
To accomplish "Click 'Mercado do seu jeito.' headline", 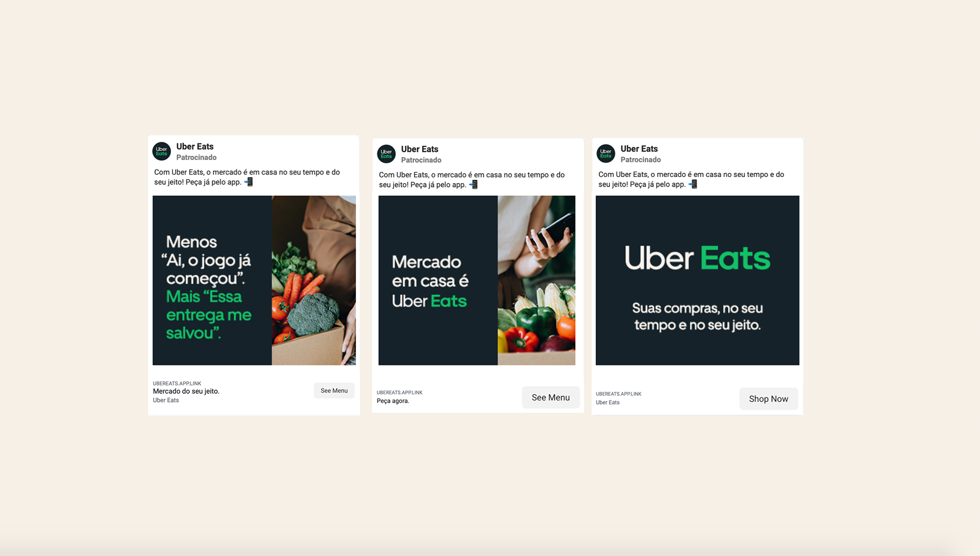I will click(186, 391).
